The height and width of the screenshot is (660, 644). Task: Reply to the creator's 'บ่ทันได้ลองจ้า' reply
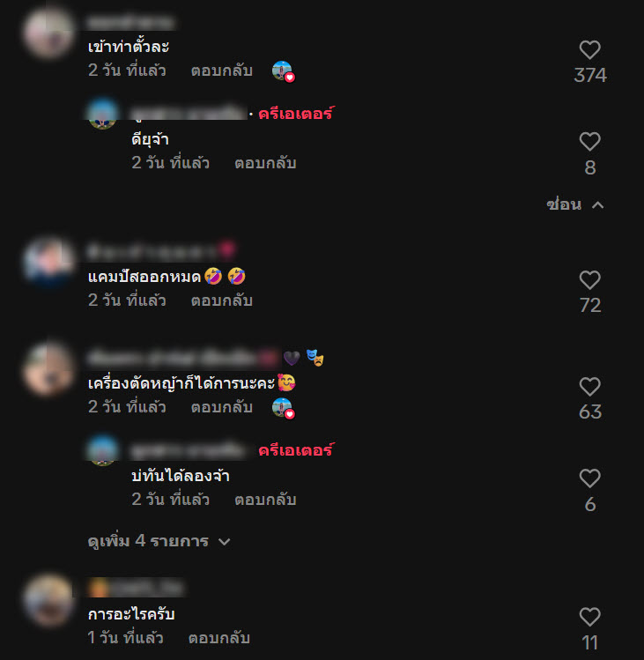pyautogui.click(x=265, y=500)
